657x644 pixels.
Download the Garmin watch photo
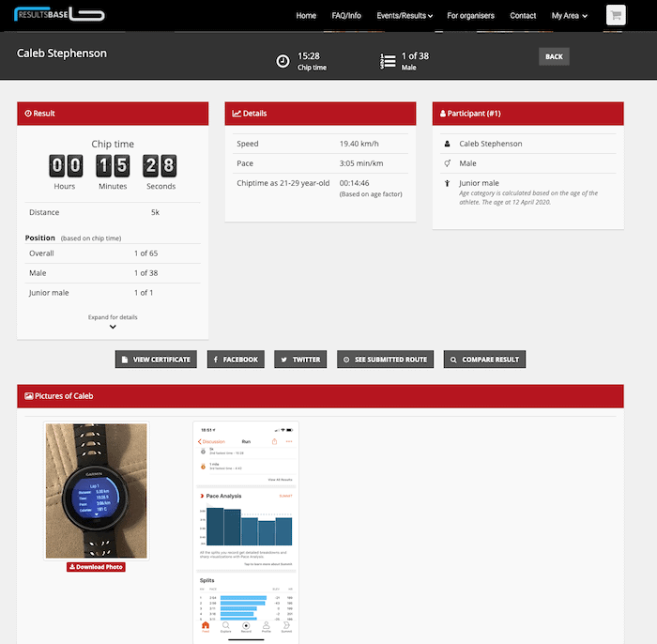(x=96, y=567)
